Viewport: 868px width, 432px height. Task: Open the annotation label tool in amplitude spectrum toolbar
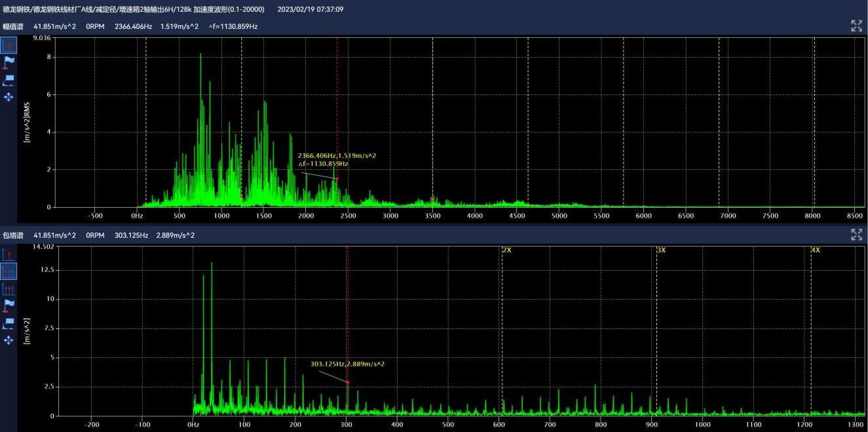9,80
